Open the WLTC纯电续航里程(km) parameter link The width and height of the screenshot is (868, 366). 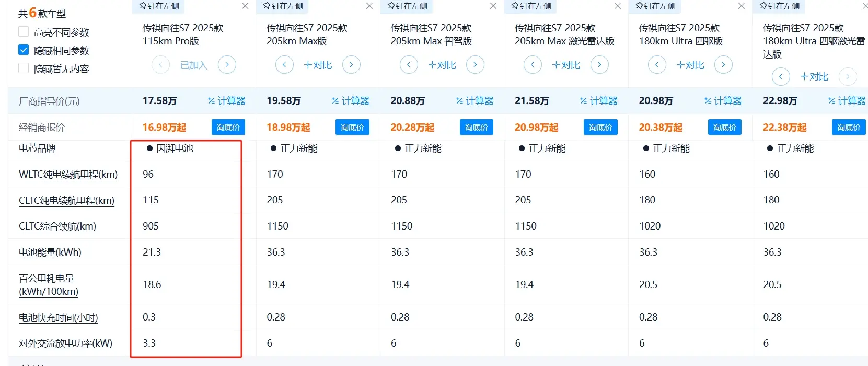click(x=68, y=174)
